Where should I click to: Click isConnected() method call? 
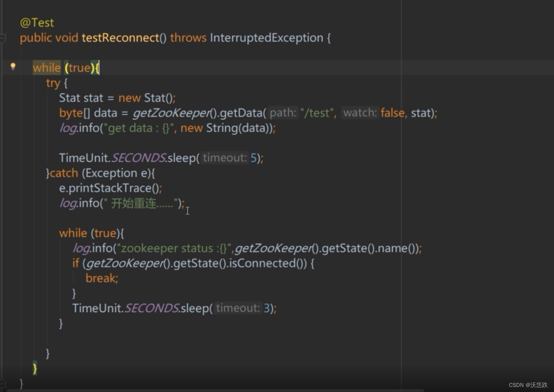(x=267, y=264)
